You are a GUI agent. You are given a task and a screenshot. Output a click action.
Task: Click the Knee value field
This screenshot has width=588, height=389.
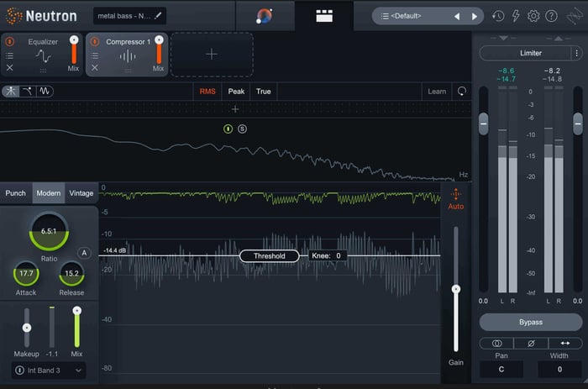pos(328,255)
